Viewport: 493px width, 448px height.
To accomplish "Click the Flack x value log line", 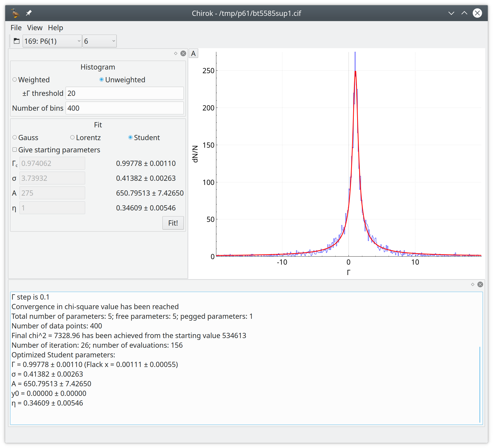I will [x=95, y=364].
